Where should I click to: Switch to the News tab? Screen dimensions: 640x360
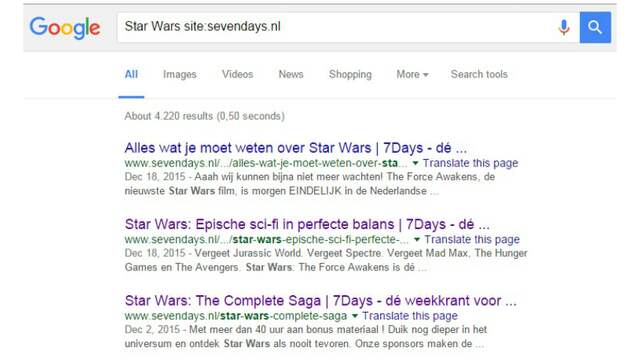tap(291, 74)
